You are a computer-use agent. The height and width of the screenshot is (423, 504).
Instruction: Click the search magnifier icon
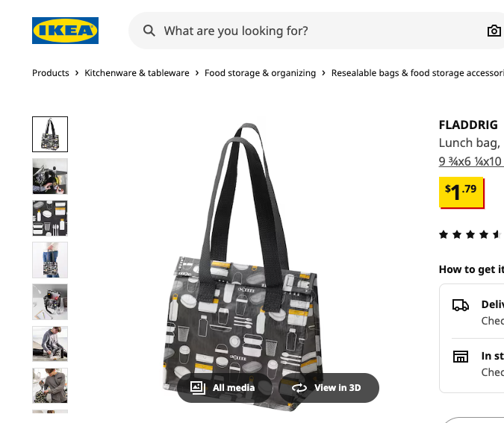tap(149, 31)
